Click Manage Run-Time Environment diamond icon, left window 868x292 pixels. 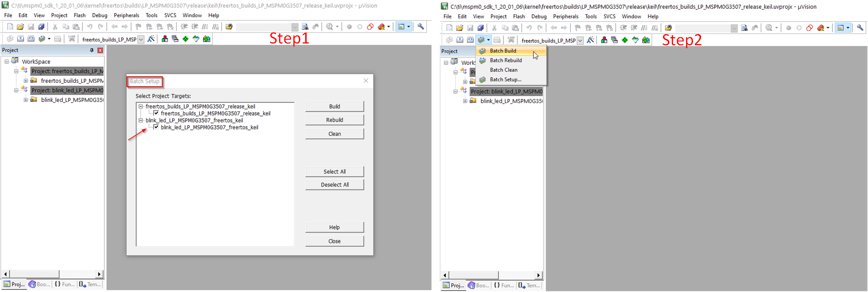click(185, 39)
